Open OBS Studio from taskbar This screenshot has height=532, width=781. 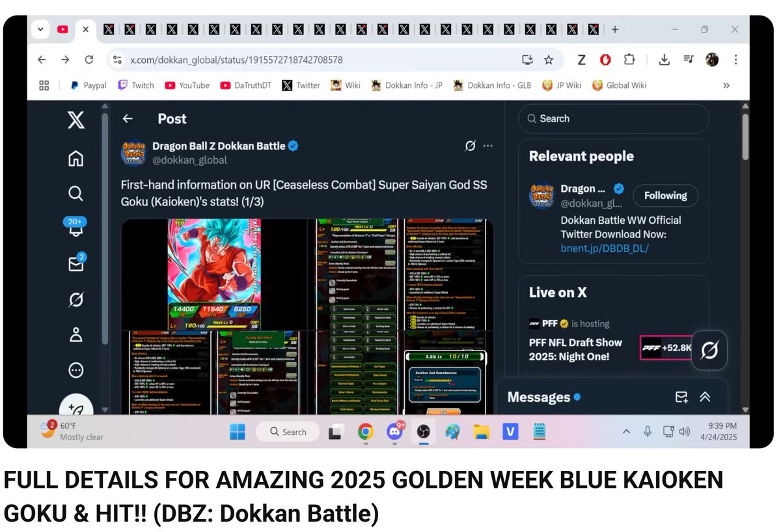[424, 431]
